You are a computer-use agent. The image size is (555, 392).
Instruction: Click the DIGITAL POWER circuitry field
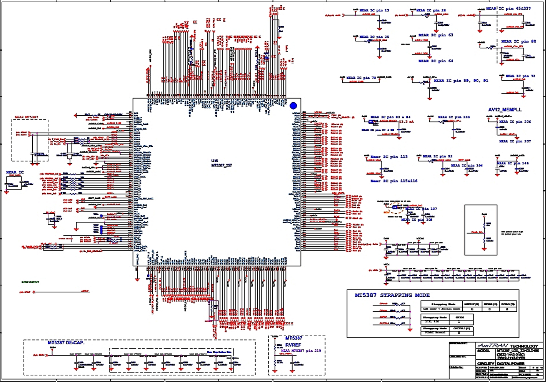pyautogui.click(x=510, y=363)
